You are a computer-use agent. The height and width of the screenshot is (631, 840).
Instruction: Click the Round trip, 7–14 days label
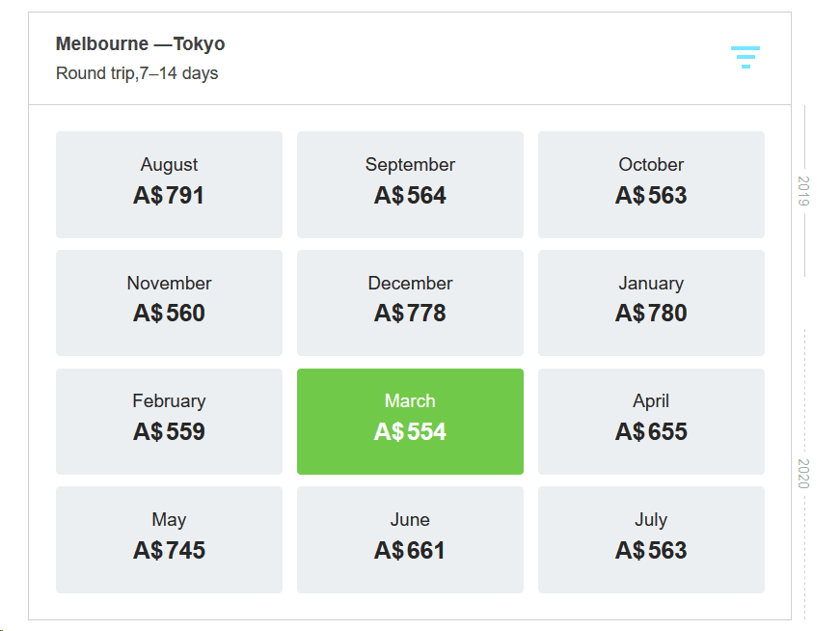(136, 72)
